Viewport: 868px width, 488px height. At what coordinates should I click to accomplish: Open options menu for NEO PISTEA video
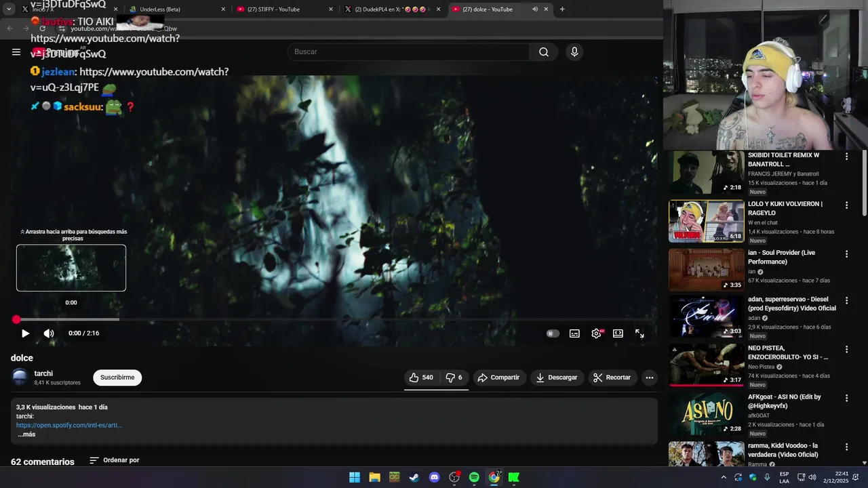(846, 349)
